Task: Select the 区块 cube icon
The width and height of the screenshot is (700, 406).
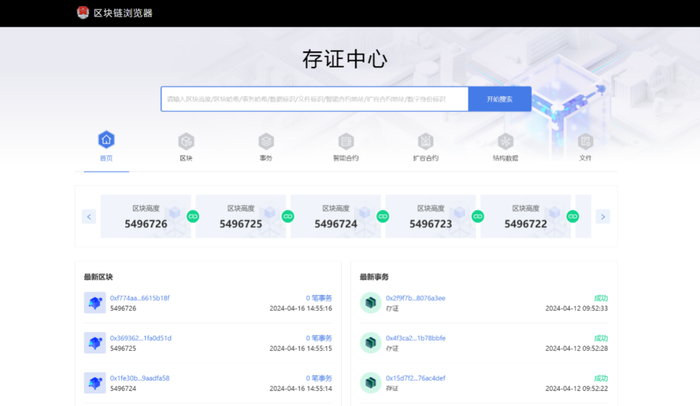Action: point(186,142)
